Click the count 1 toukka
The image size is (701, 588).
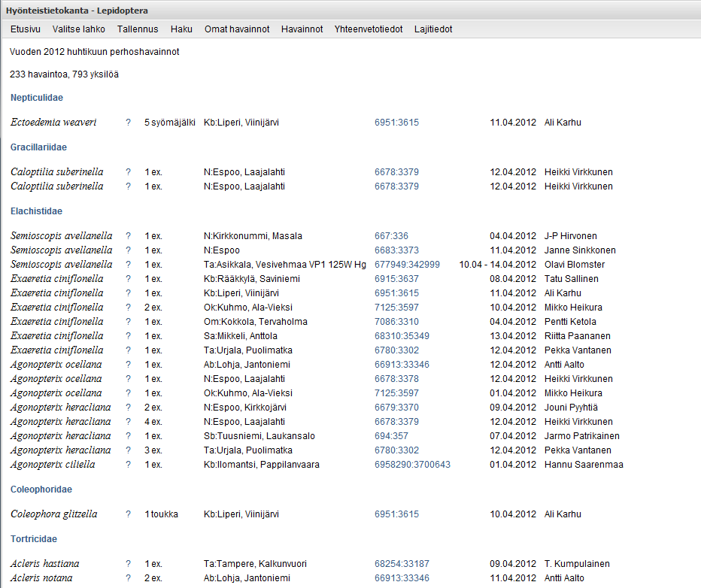tap(162, 514)
